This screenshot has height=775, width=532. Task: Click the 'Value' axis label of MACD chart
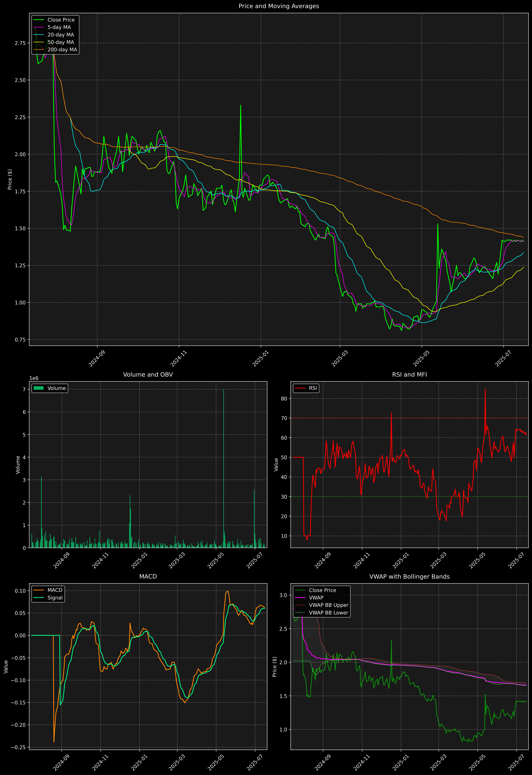pos(6,667)
